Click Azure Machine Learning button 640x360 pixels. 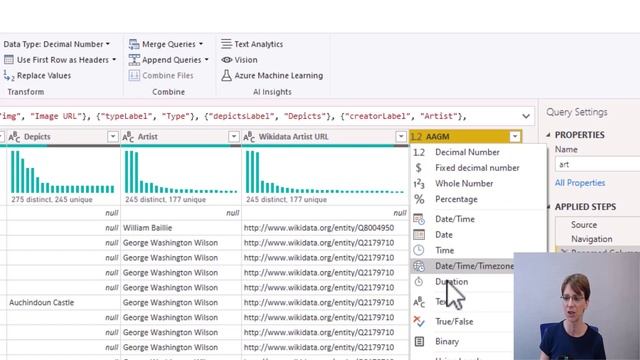[272, 76]
